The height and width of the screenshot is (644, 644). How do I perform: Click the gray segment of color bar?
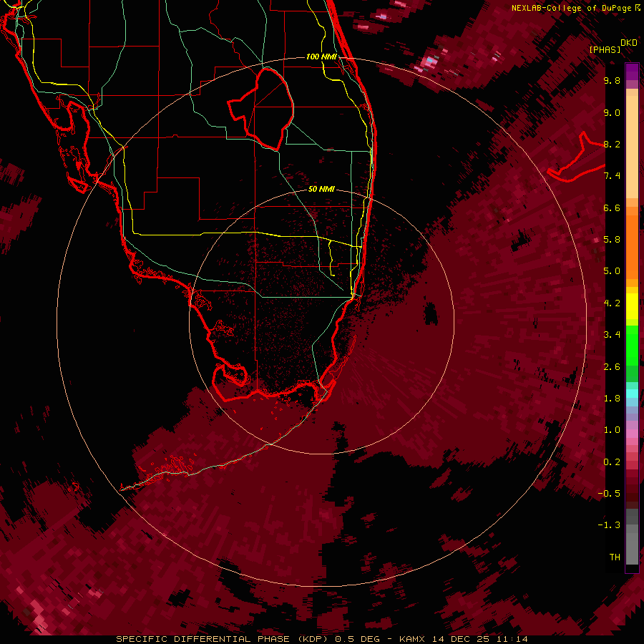[632, 538]
